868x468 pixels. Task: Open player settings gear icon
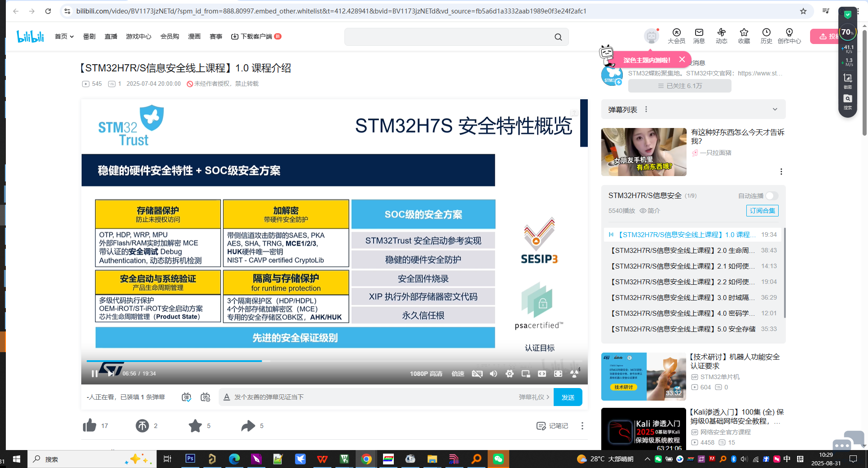pyautogui.click(x=510, y=374)
